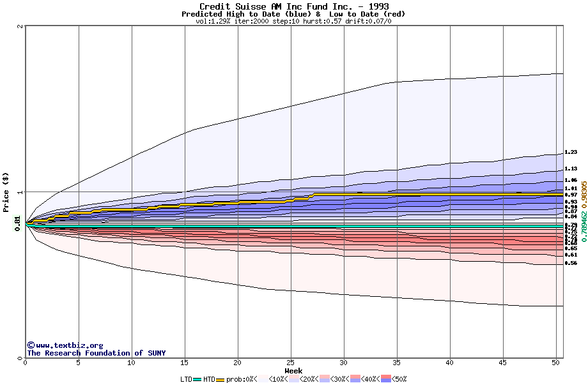Image resolution: width=588 pixels, height=383 pixels.
Task: Click the 'HTD' legend label
Action: (x=209, y=379)
